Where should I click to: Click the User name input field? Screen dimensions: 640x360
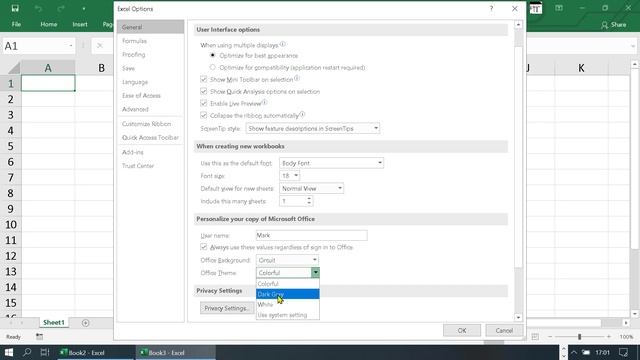tap(311, 235)
